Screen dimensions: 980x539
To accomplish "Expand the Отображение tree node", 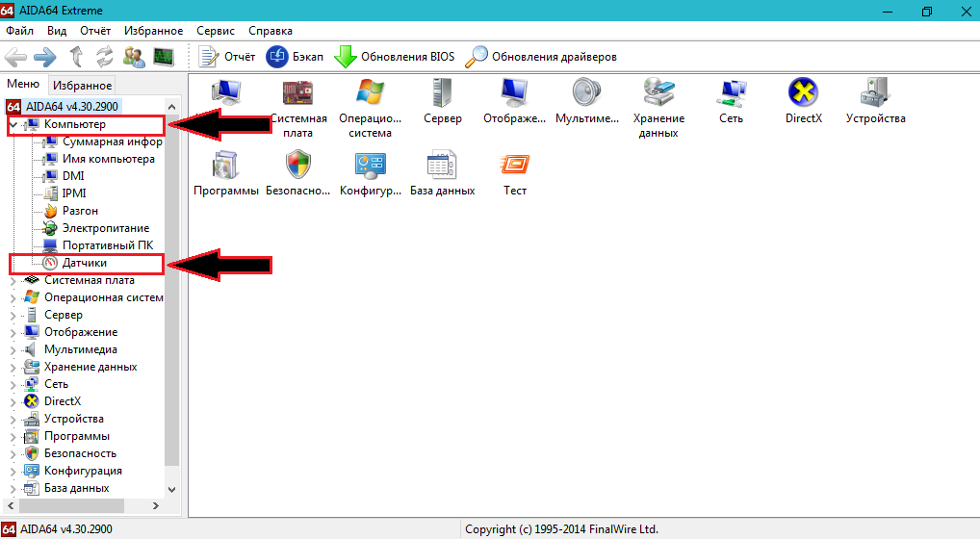I will tap(13, 332).
